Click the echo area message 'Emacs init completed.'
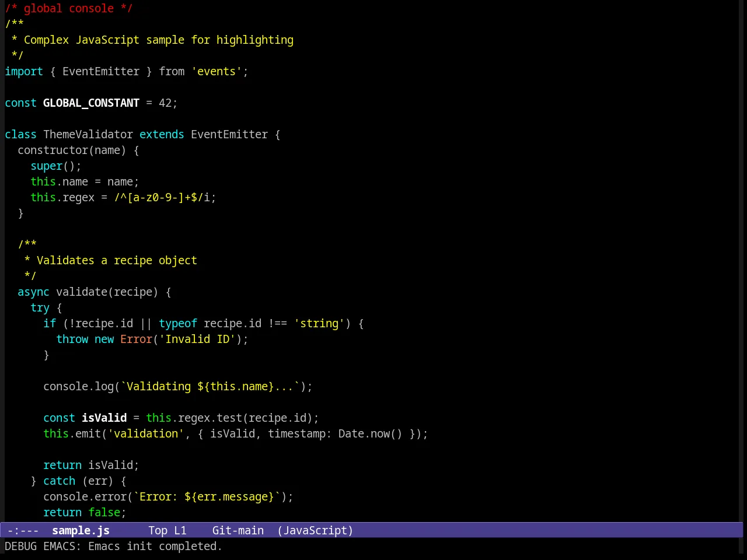Screen dimensions: 747x560 (x=155, y=546)
